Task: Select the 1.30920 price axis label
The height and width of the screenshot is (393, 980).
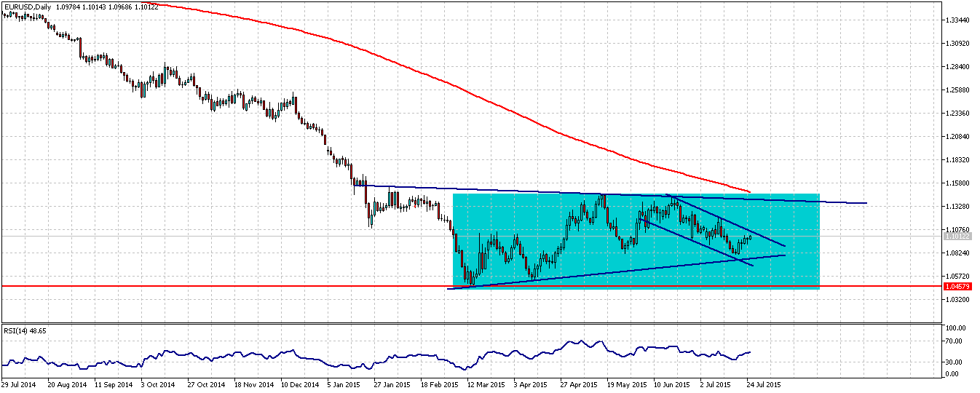Action: pos(957,43)
